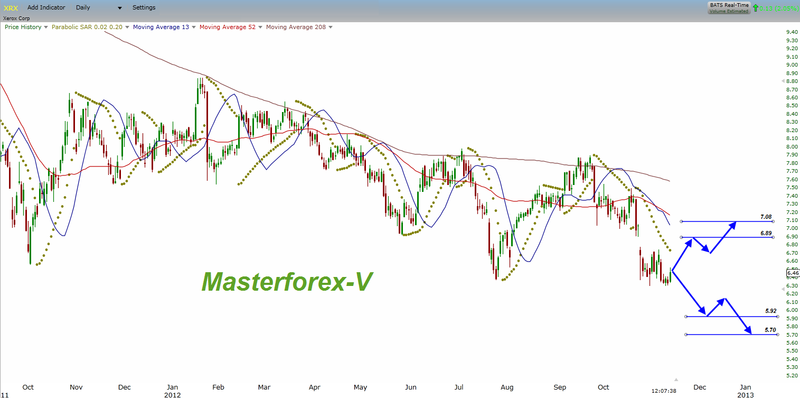
Task: Select the 0.13 (2.05%) change value
Action: point(778,8)
